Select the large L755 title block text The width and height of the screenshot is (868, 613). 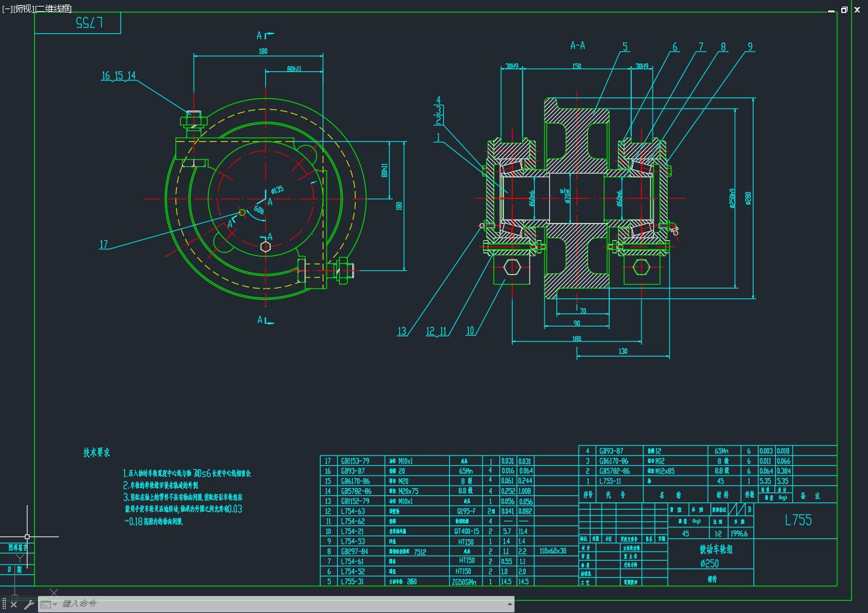click(x=798, y=520)
